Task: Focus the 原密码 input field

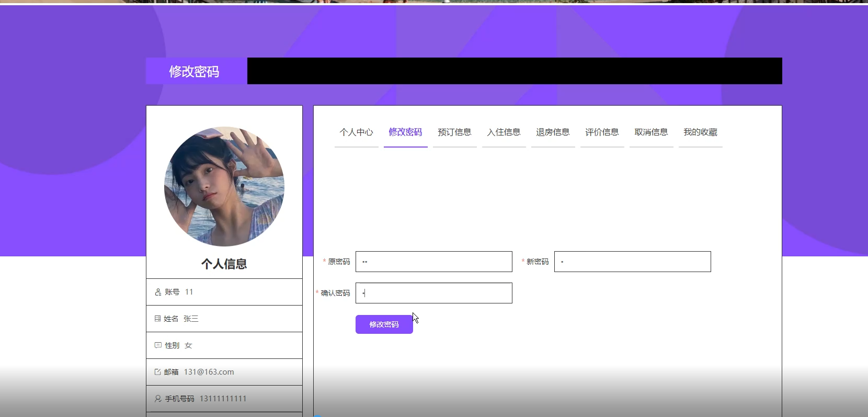Action: (434, 262)
